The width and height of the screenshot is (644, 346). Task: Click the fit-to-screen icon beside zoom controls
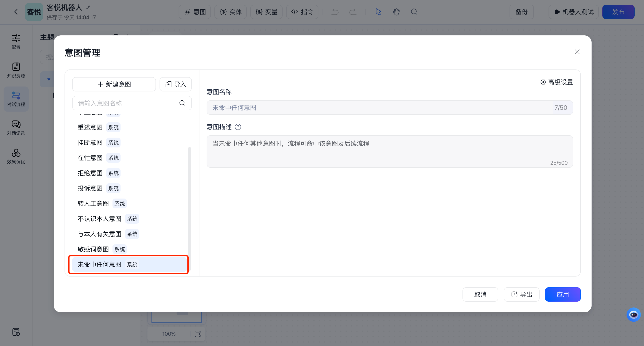coord(197,333)
